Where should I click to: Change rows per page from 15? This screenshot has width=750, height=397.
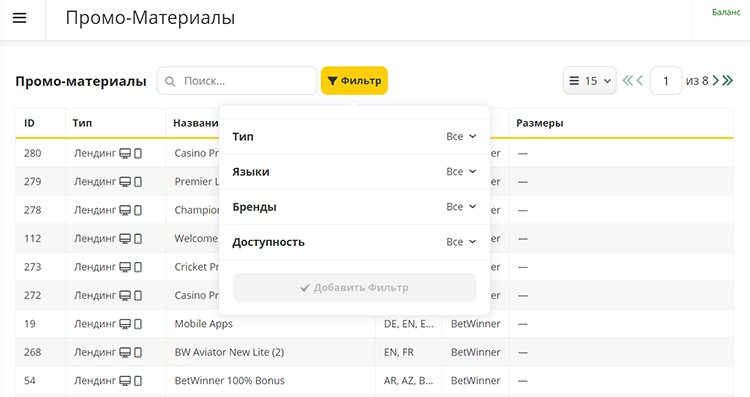tap(590, 81)
